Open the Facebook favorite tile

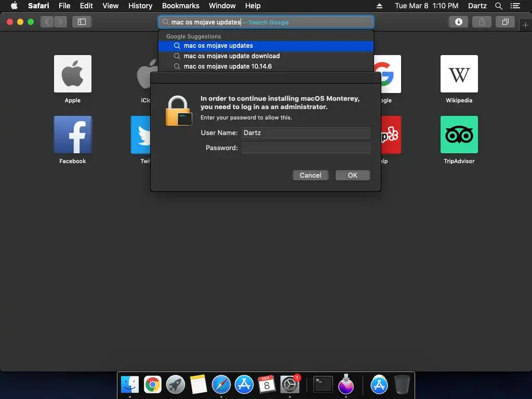click(x=73, y=135)
